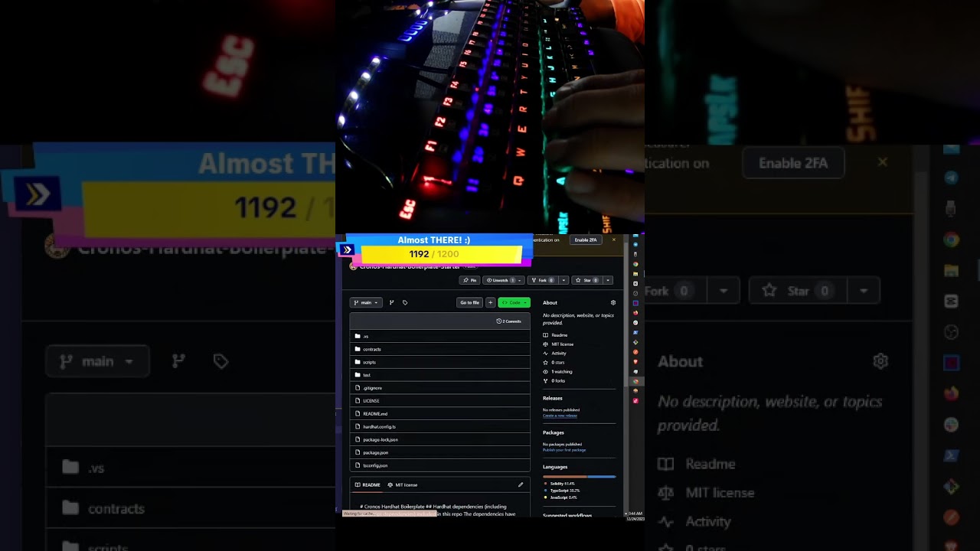Click the plus add file button
The height and width of the screenshot is (551, 980).
pyautogui.click(x=491, y=302)
